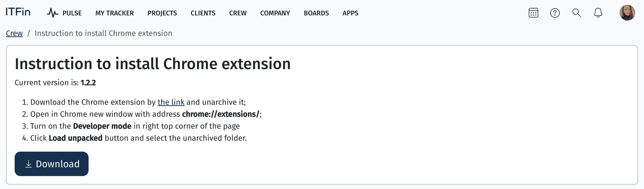This screenshot has width=644, height=189.
Task: Click 'the link' to download extension
Action: [171, 102]
